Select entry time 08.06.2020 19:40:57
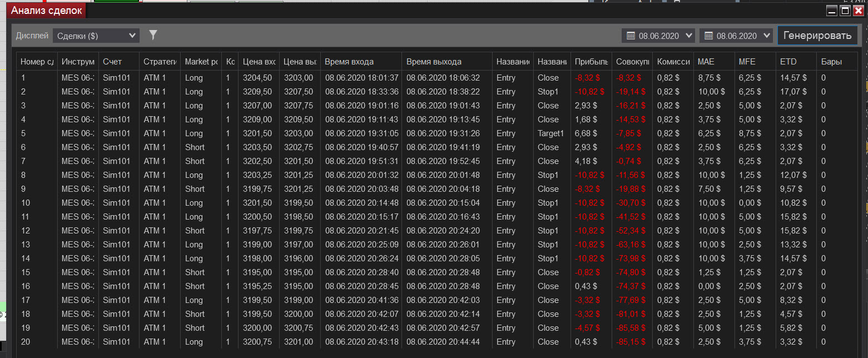The image size is (868, 358). pos(361,147)
